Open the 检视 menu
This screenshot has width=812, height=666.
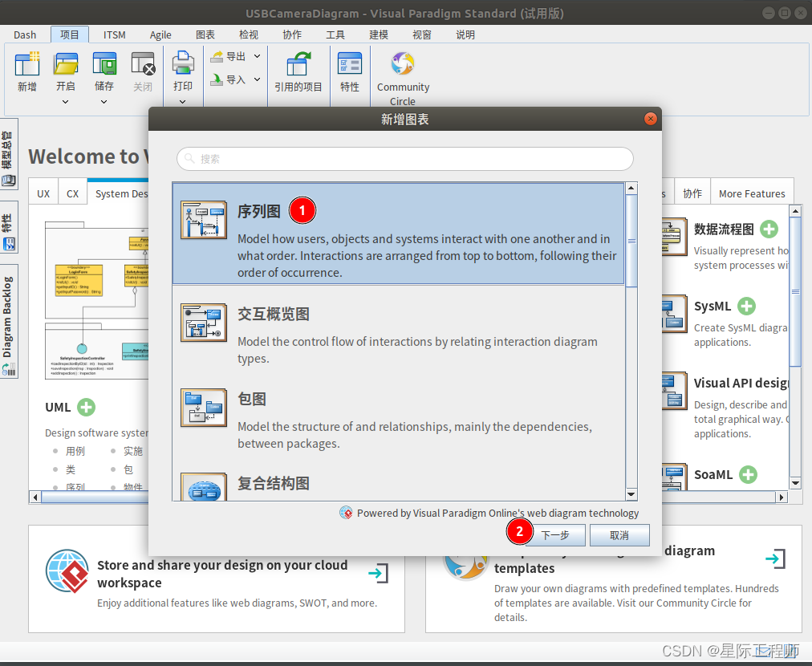click(x=249, y=35)
